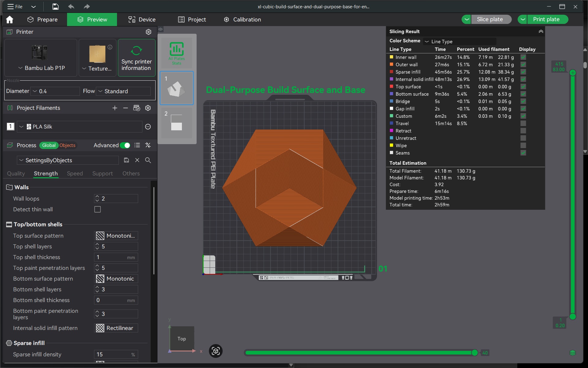Select the Support settings tab
Screen dimensions: 588x368
pos(103,174)
